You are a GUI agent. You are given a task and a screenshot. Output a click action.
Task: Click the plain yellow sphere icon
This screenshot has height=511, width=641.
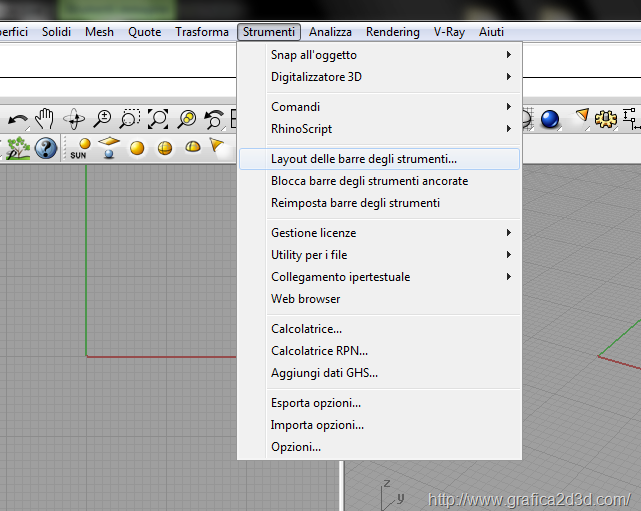coord(137,148)
